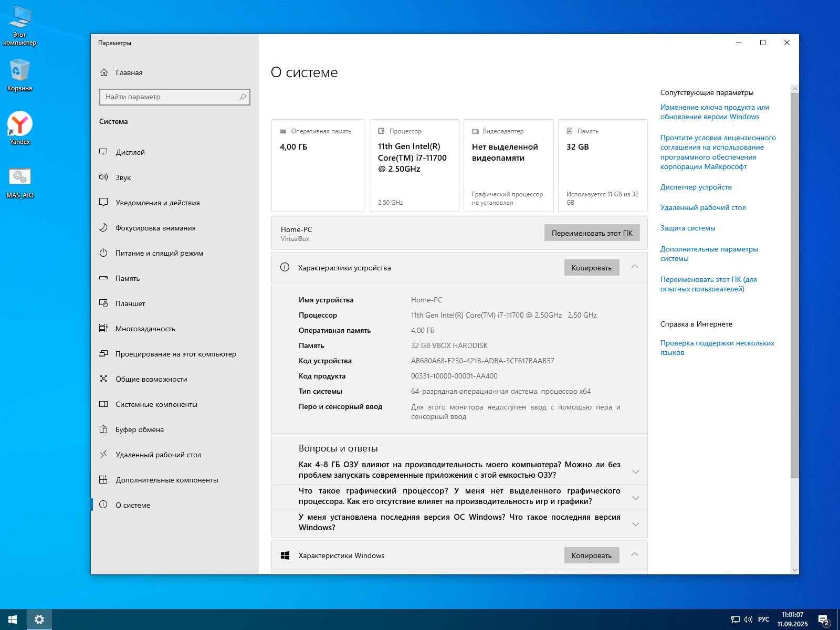This screenshot has height=630, width=840.
Task: Collapse the Характеристики Windows section
Action: pyautogui.click(x=634, y=555)
